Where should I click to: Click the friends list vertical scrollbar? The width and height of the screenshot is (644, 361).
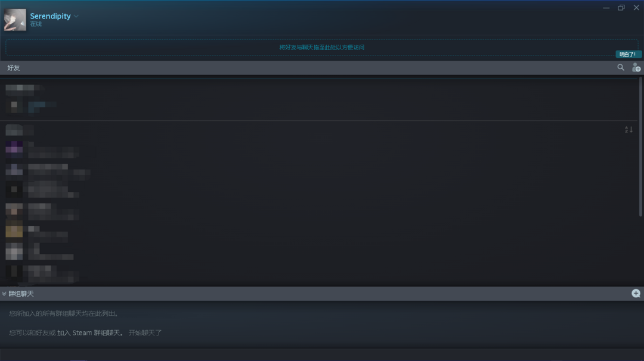tap(640, 147)
